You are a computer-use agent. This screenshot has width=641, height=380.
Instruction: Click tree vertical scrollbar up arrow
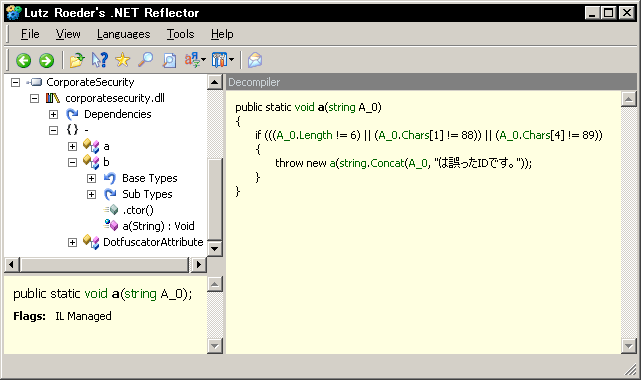[x=215, y=82]
